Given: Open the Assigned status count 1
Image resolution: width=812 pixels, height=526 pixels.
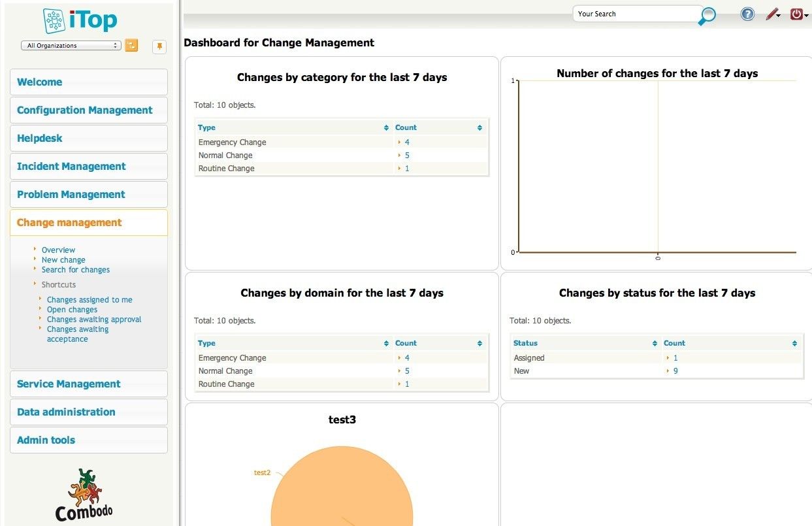Looking at the screenshot, I should pyautogui.click(x=675, y=358).
